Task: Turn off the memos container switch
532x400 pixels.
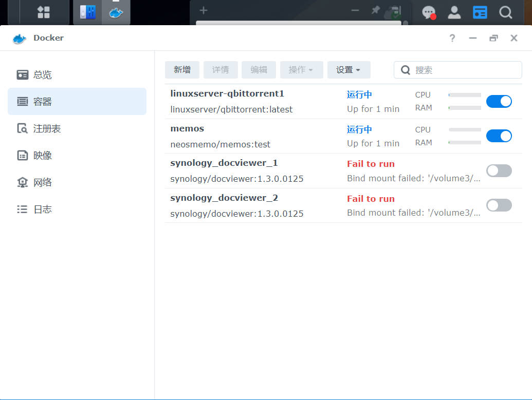Action: pos(499,136)
